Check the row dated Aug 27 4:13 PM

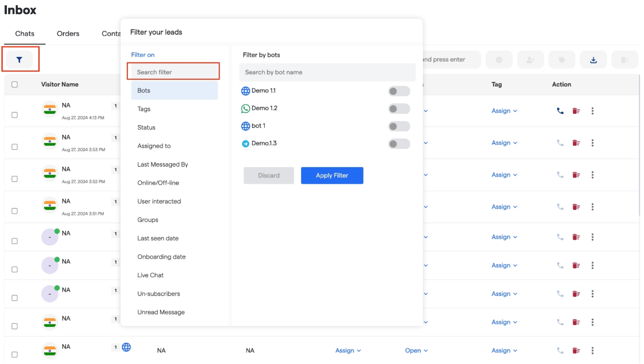15,115
